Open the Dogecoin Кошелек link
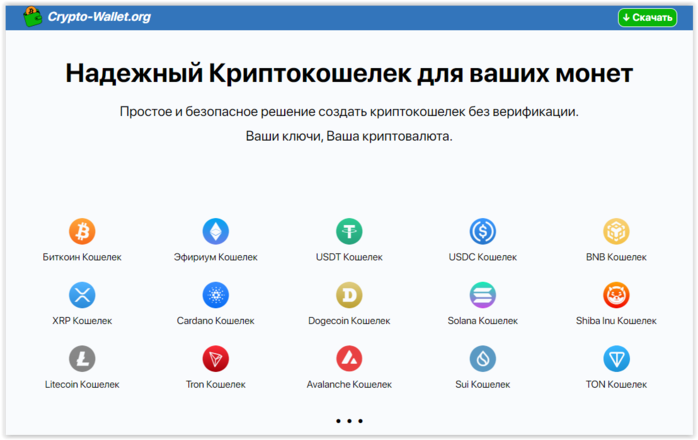The image size is (698, 440). click(x=349, y=321)
